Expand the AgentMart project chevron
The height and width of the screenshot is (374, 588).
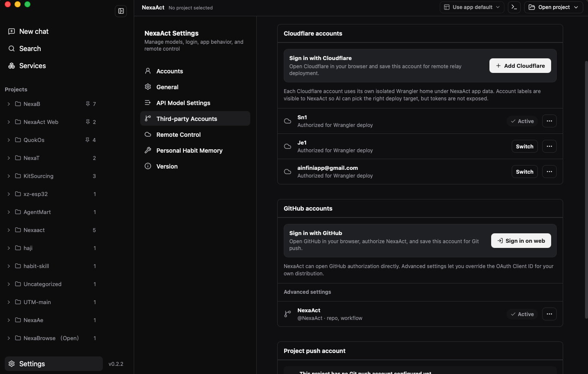click(9, 212)
